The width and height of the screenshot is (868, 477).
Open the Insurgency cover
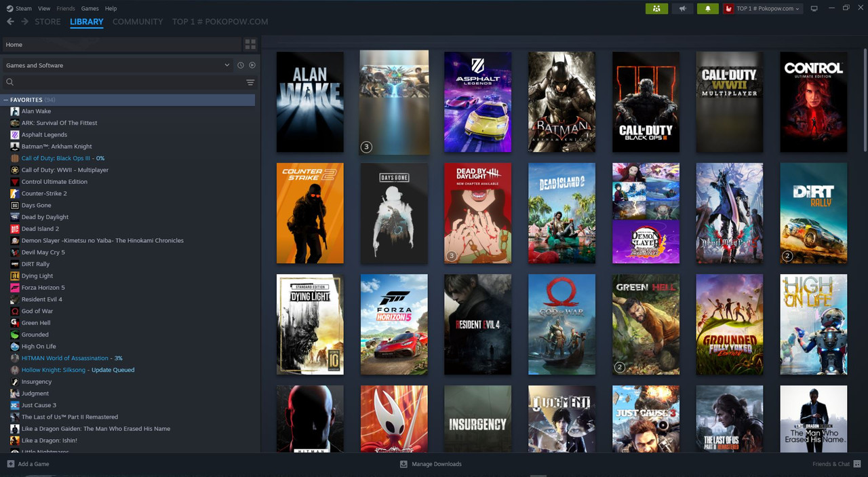[x=477, y=419]
